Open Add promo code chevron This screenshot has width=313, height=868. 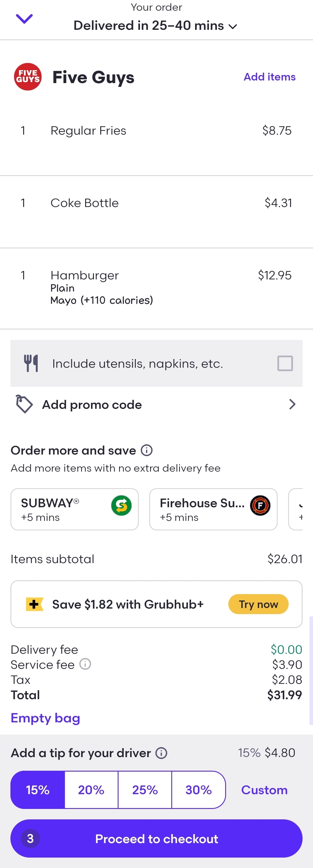(292, 404)
